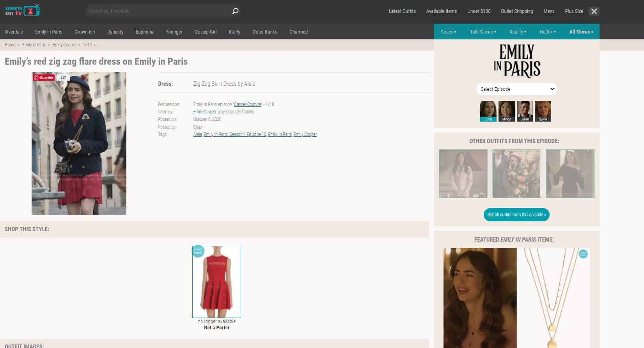Open floral dress outfit thumbnail
644x348 pixels.
516,173
